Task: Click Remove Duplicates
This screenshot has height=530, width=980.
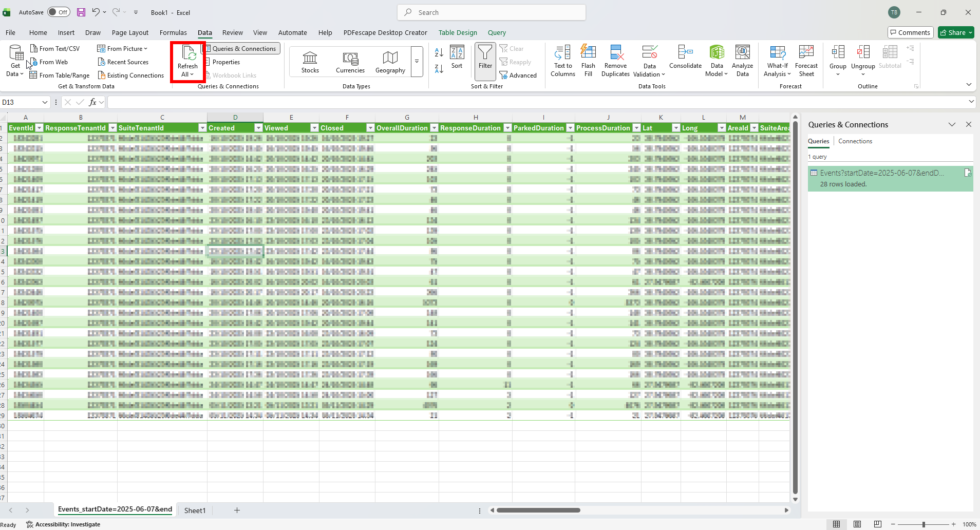Action: point(616,61)
